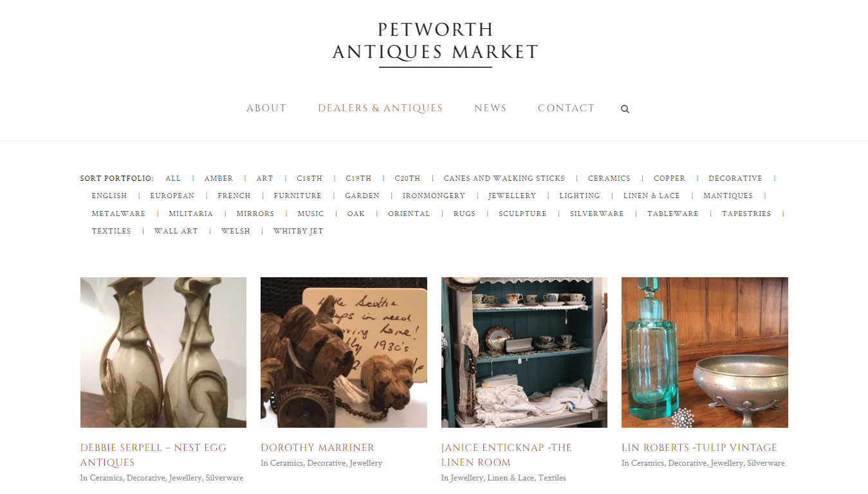The height and width of the screenshot is (494, 868).
Task: Open the Linen Room dresser thumbnail
Action: [x=524, y=352]
